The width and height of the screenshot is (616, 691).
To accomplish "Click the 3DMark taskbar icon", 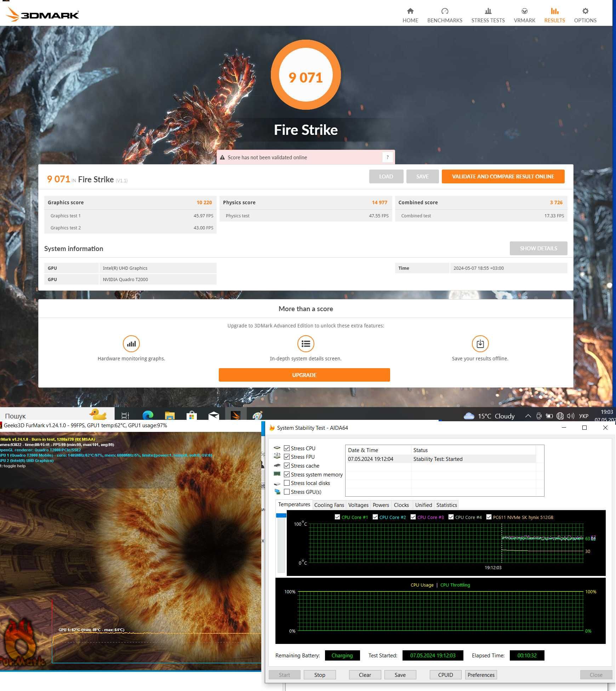I will pyautogui.click(x=235, y=416).
